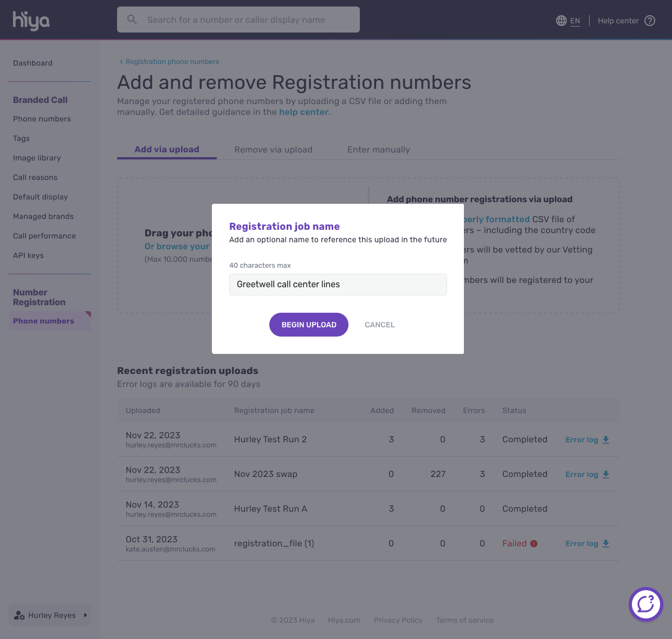Click the red Failed status warning icon
This screenshot has width=672, height=639.
[534, 544]
